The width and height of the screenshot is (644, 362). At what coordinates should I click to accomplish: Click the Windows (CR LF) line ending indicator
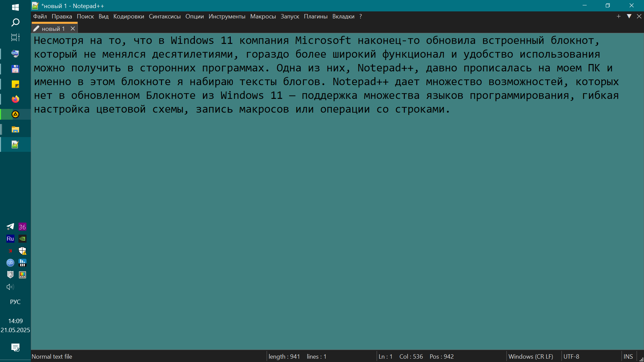531,357
